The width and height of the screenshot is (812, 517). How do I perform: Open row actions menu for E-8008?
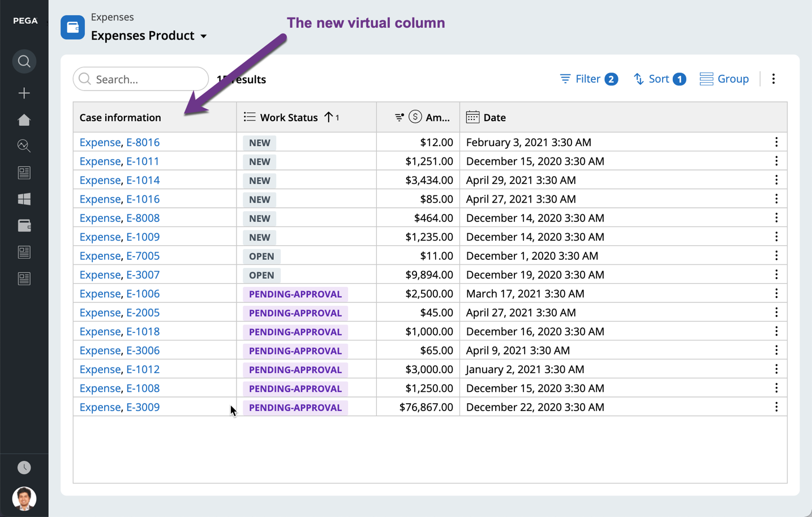[776, 218]
